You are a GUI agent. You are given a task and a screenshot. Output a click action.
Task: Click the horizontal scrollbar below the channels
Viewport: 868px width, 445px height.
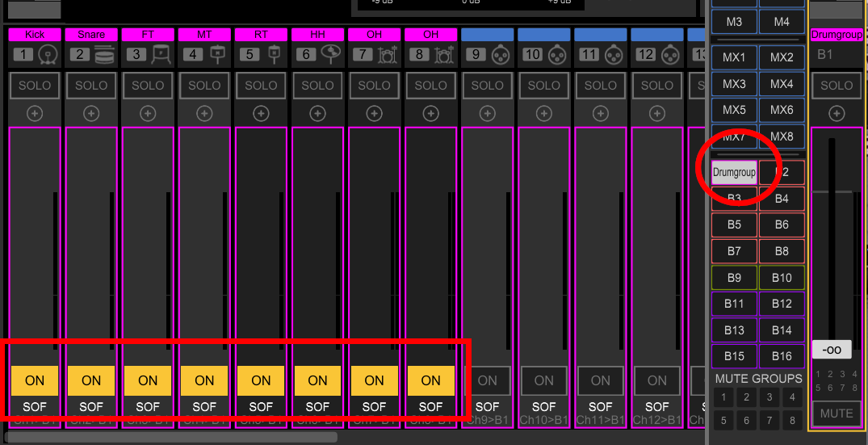pyautogui.click(x=171, y=437)
